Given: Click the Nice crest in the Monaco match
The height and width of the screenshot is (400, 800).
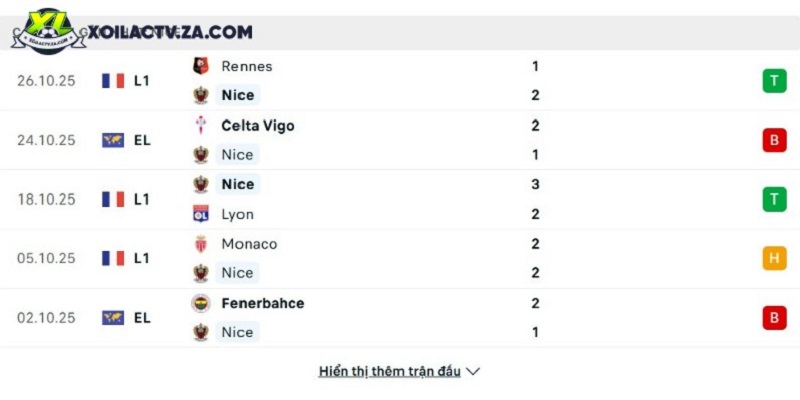Looking at the screenshot, I should [201, 273].
